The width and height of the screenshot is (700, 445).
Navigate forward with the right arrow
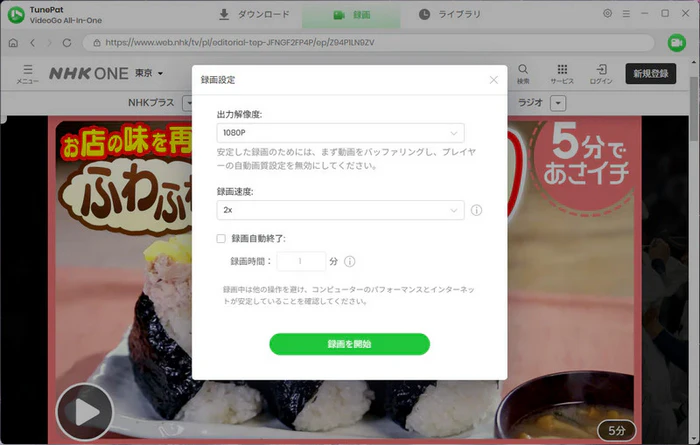tap(49, 43)
